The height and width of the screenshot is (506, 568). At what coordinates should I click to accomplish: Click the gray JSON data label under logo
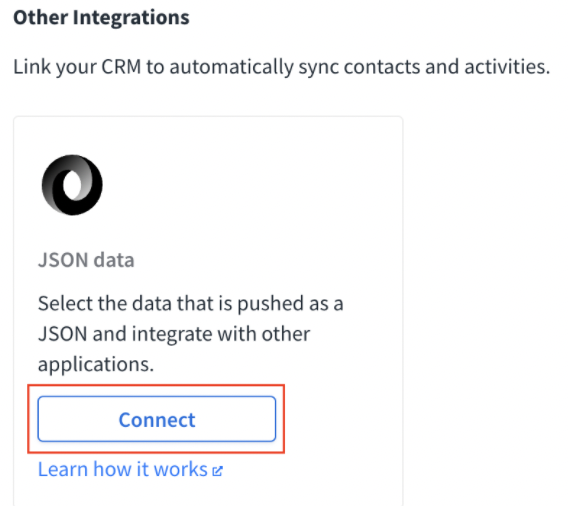point(86,260)
